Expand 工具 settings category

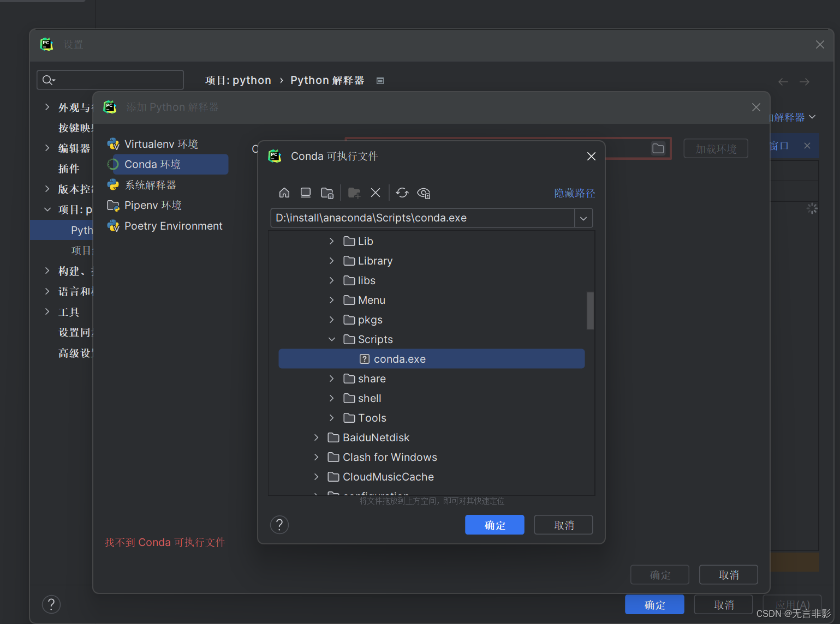click(x=47, y=311)
